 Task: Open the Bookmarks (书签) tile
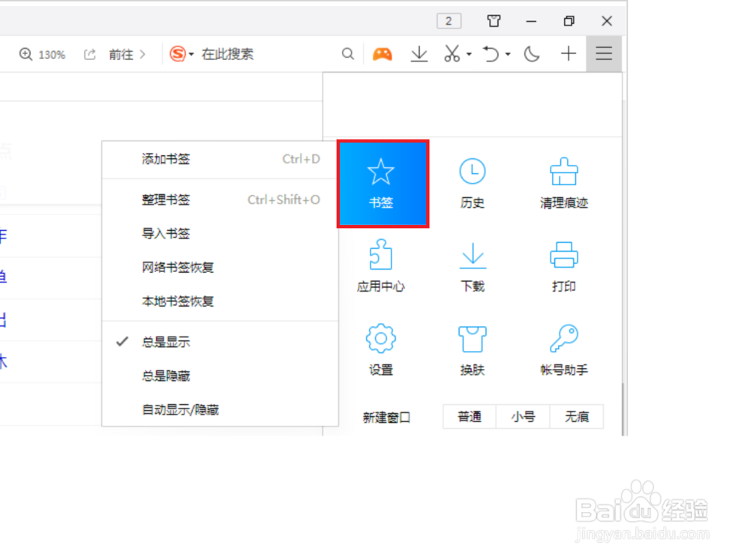tap(382, 184)
